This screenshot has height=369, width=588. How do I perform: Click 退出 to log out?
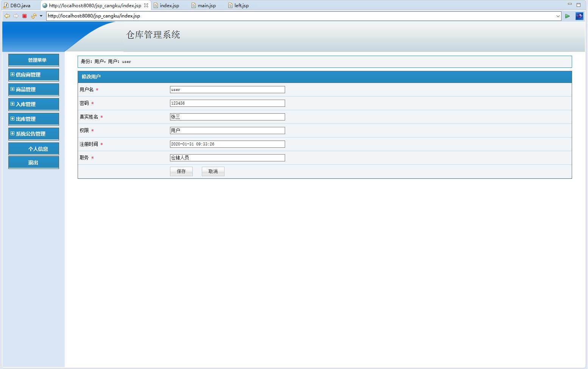click(34, 163)
